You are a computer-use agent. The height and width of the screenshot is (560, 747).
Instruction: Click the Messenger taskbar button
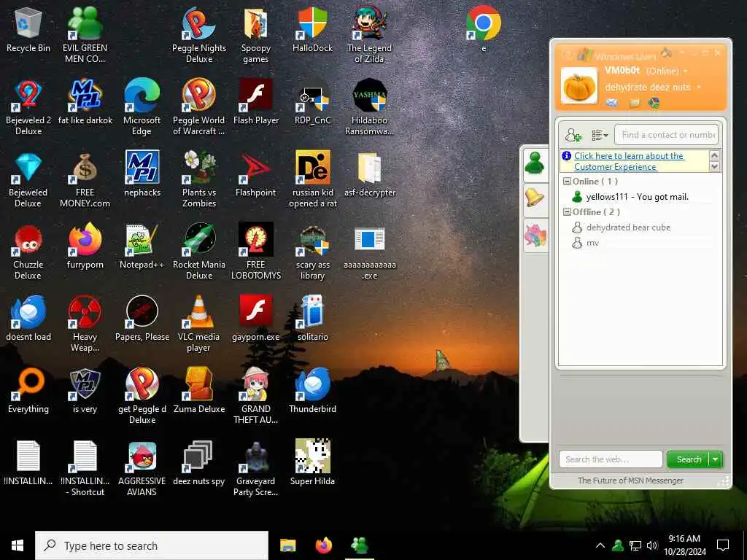click(360, 545)
